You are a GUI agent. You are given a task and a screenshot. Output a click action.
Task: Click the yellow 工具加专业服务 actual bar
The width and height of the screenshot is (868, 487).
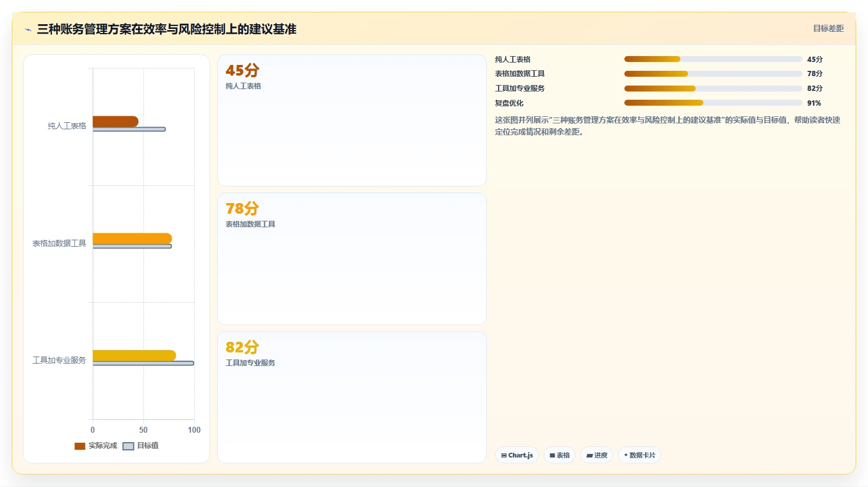(135, 355)
